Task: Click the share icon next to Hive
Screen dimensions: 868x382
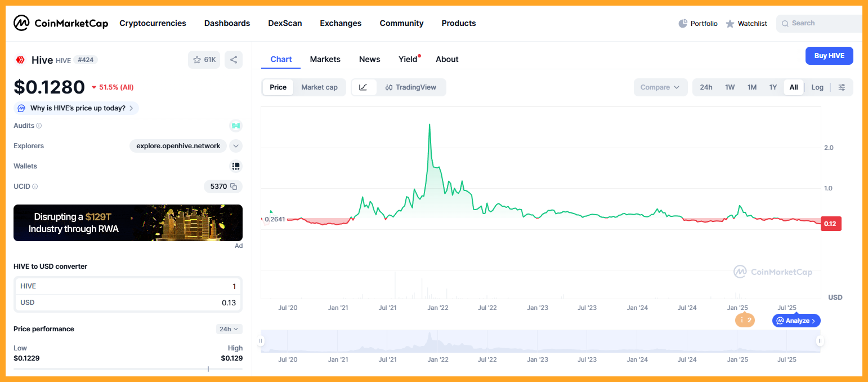Action: point(234,60)
